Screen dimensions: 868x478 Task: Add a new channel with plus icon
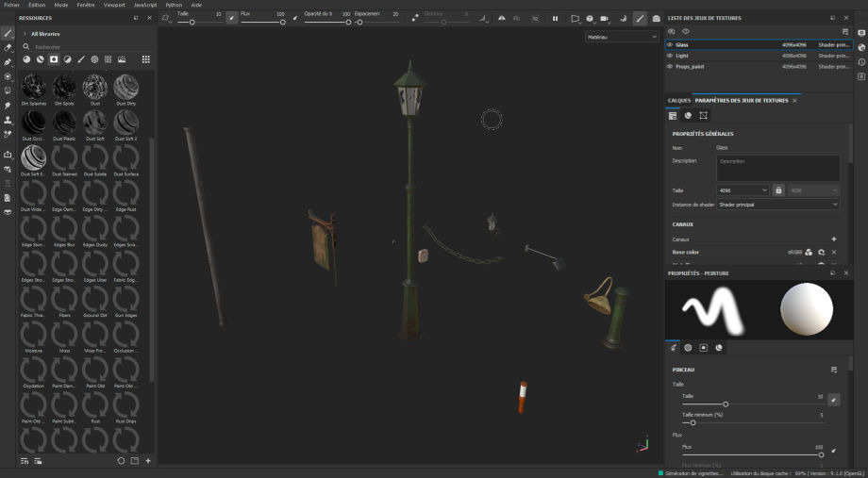tap(834, 239)
